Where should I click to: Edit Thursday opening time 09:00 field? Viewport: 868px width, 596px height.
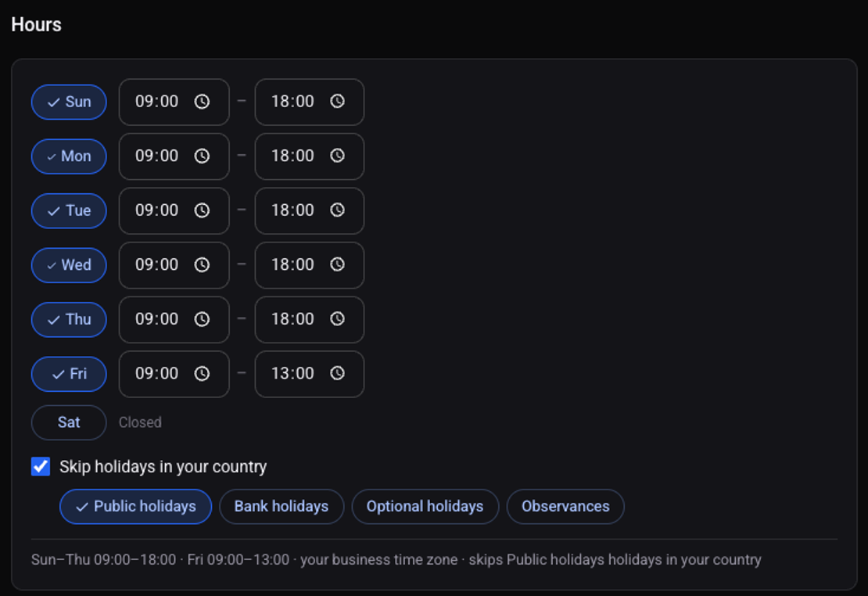[174, 319]
